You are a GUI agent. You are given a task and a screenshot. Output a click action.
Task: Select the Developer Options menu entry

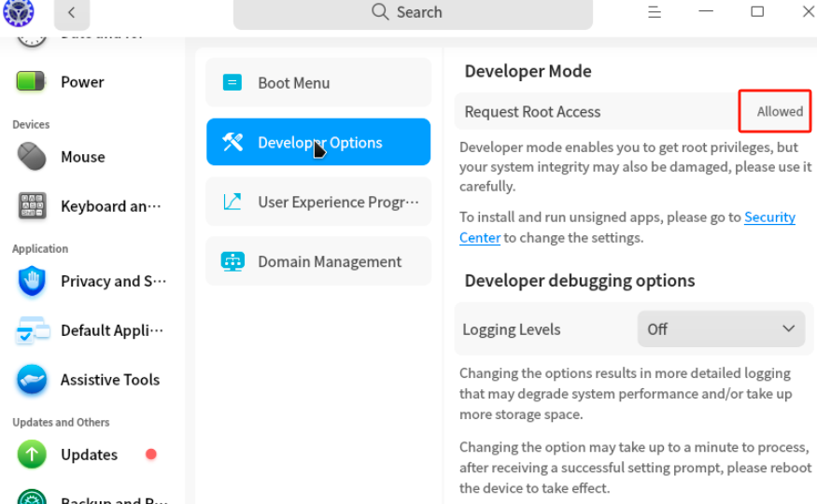pos(318,143)
